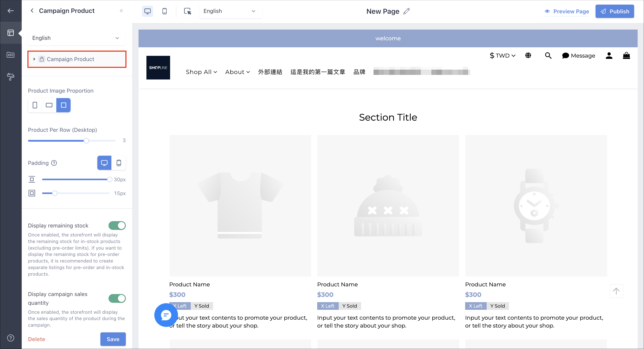The width and height of the screenshot is (644, 349).
Task: Click the user account icon
Action: [x=609, y=55]
